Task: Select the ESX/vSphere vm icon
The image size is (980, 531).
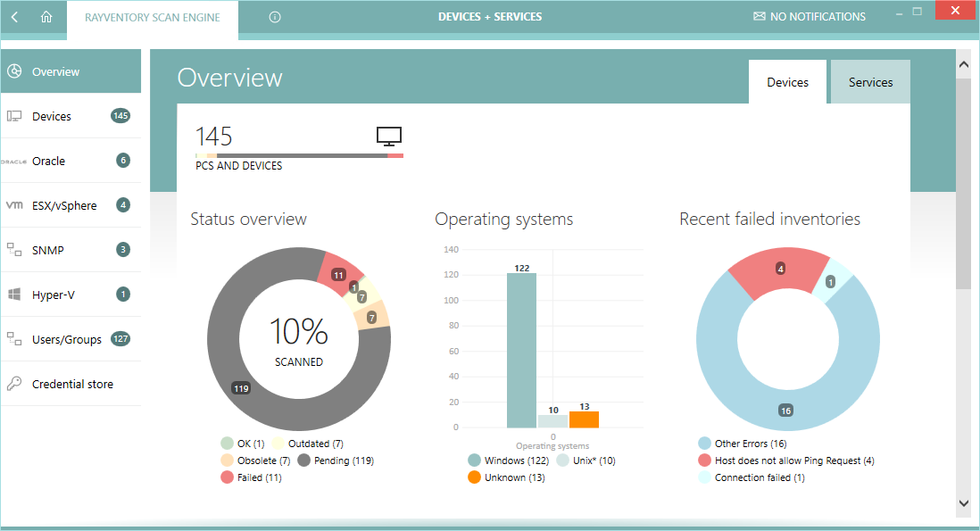Action: pyautogui.click(x=14, y=205)
